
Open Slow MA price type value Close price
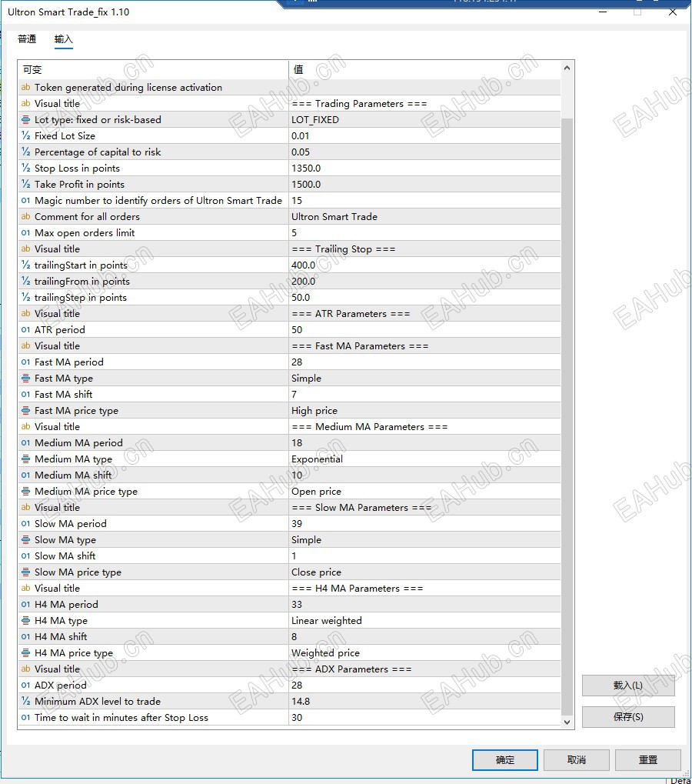click(424, 572)
